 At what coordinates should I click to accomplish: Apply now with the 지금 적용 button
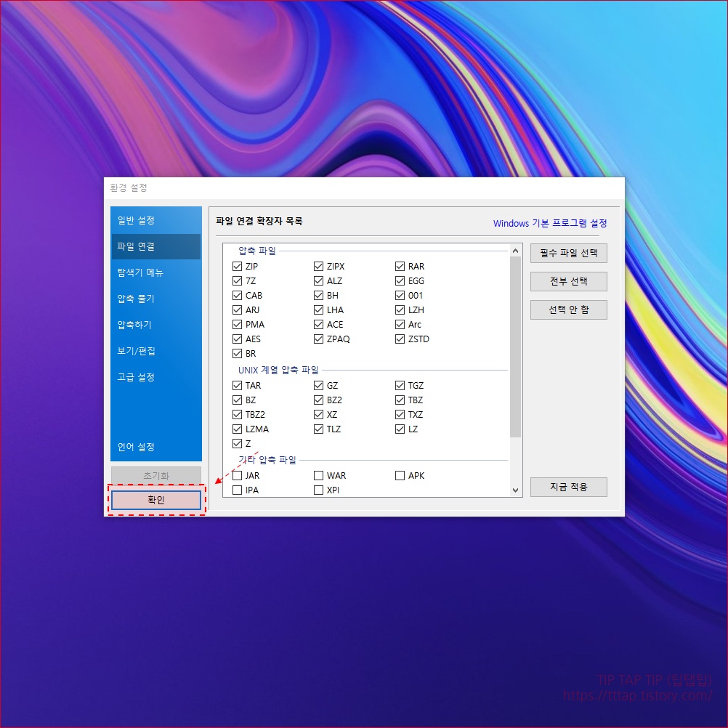coord(568,487)
